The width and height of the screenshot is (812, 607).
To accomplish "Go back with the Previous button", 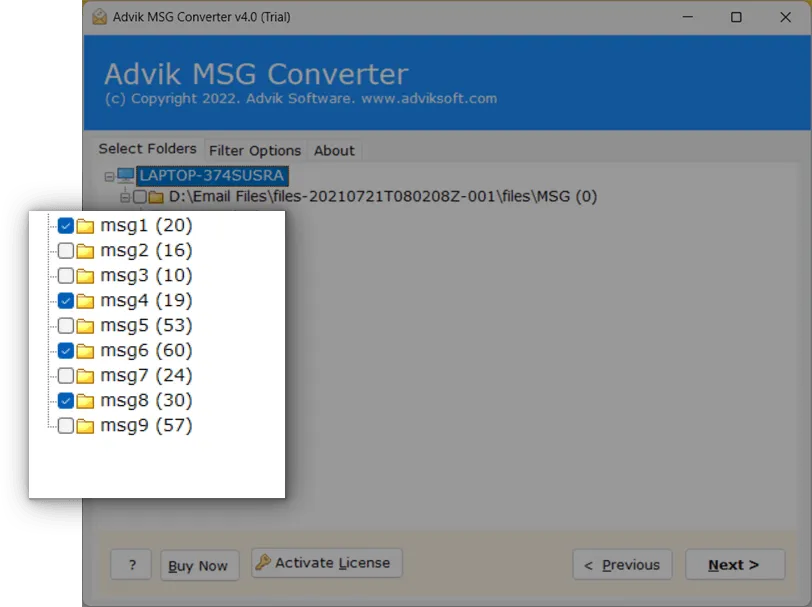I will (622, 565).
